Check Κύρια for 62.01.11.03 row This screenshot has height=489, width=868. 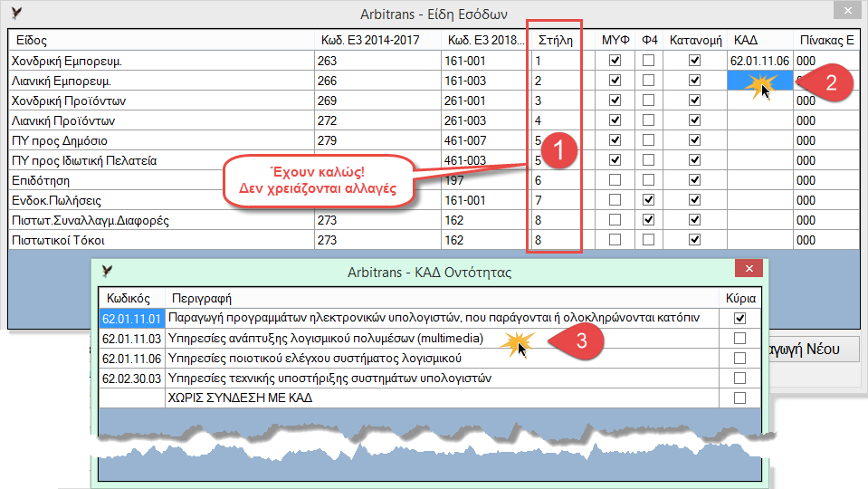click(739, 339)
